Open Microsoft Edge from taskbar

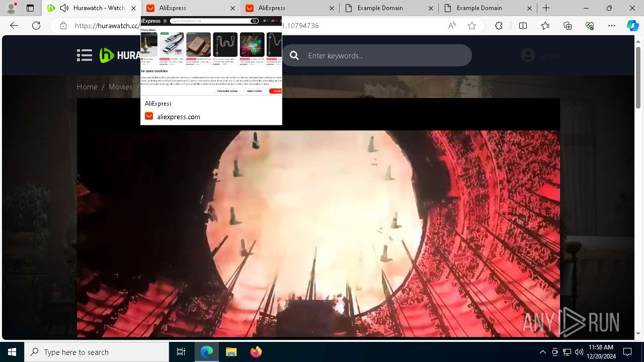pos(207,352)
